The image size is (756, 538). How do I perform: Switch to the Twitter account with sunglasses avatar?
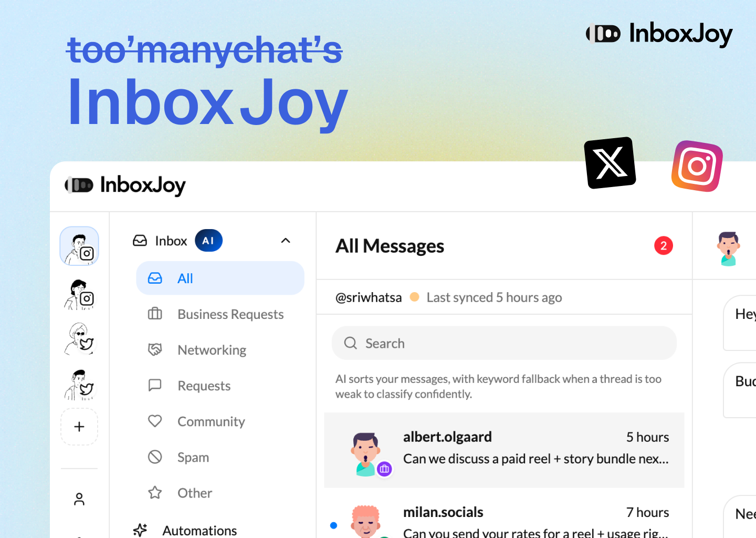[79, 339]
